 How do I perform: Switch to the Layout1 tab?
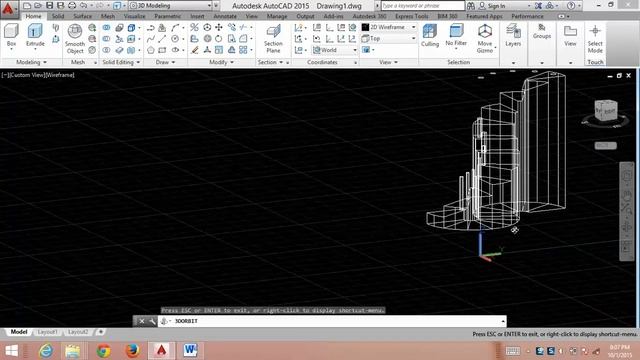point(47,332)
